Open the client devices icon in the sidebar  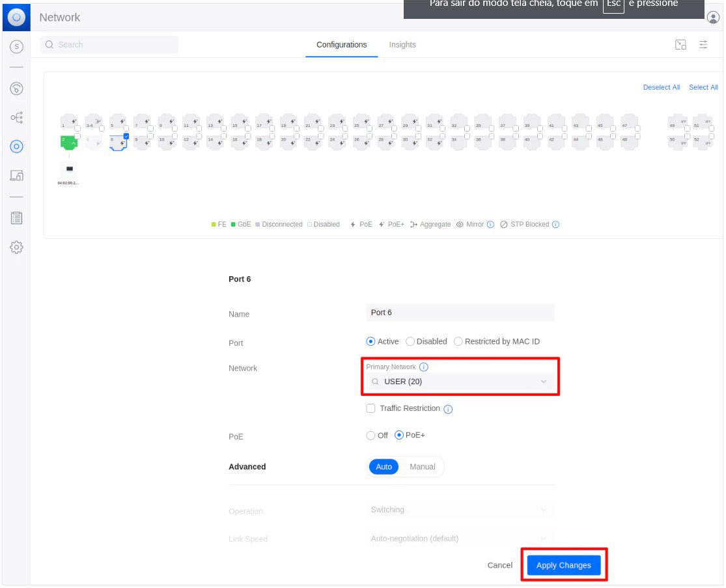(17, 176)
